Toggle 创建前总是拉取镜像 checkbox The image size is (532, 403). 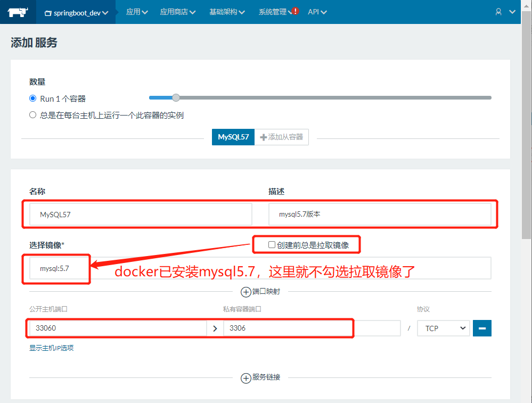272,244
